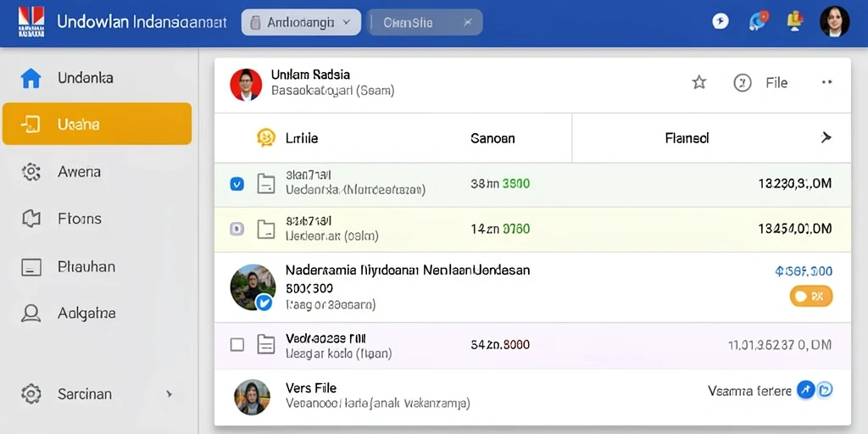Select the radio button in second file row

pos(236,229)
